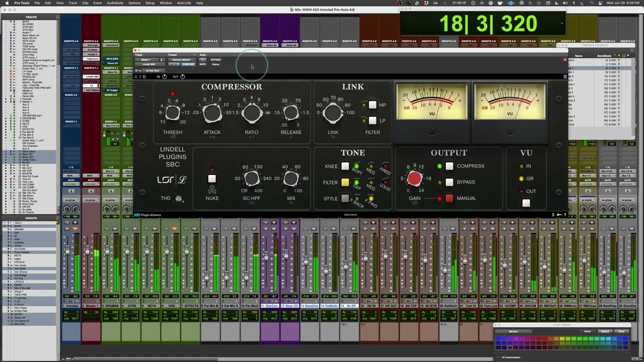Toggle the yellow FILTER button in Tone section

pos(345,183)
